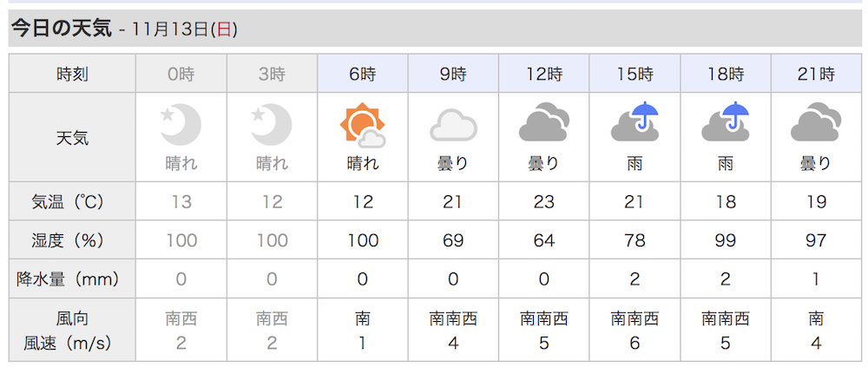This screenshot has height=367, width=868.
Task: Select the 6時 column header
Action: pyautogui.click(x=363, y=74)
